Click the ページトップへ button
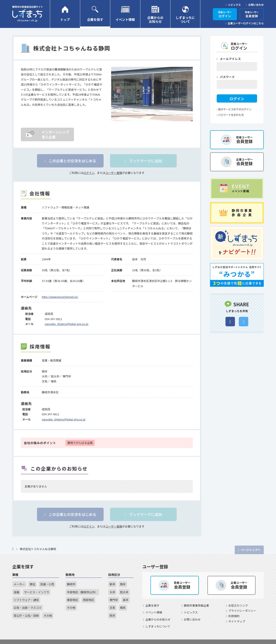This screenshot has height=644, width=276. pyautogui.click(x=249, y=550)
